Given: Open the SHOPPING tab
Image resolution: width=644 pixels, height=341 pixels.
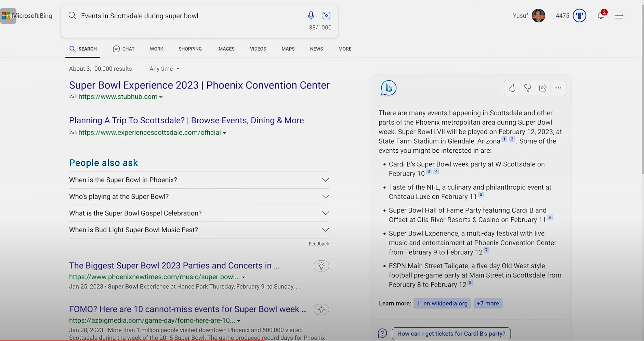Looking at the screenshot, I should coord(190,49).
